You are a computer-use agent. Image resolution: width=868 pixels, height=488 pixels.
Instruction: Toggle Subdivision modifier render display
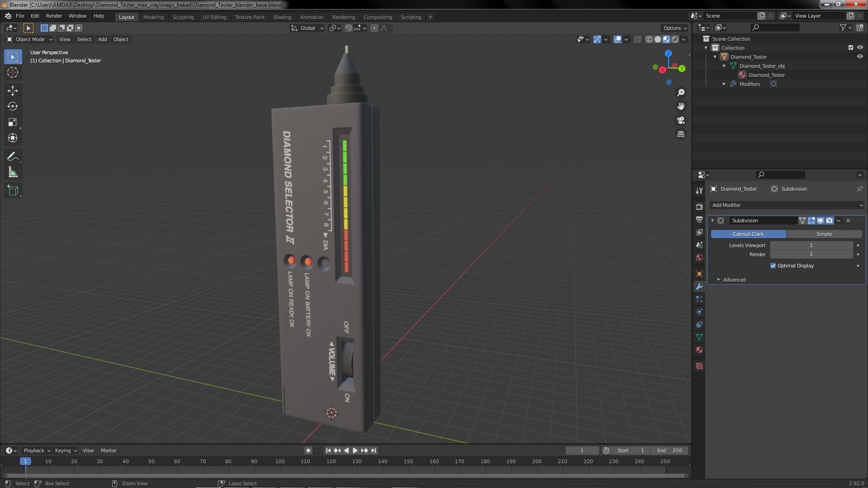click(829, 221)
